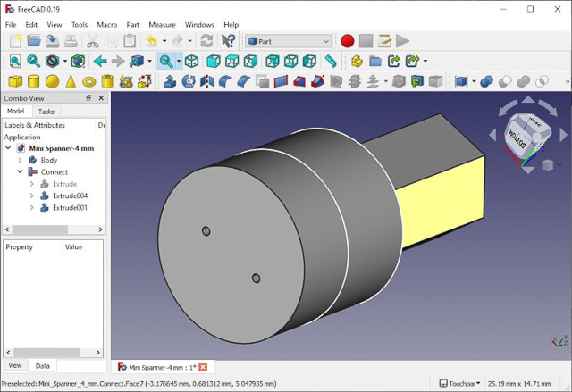Open the Part workbench dropdown
The image size is (572, 392).
[x=288, y=41]
